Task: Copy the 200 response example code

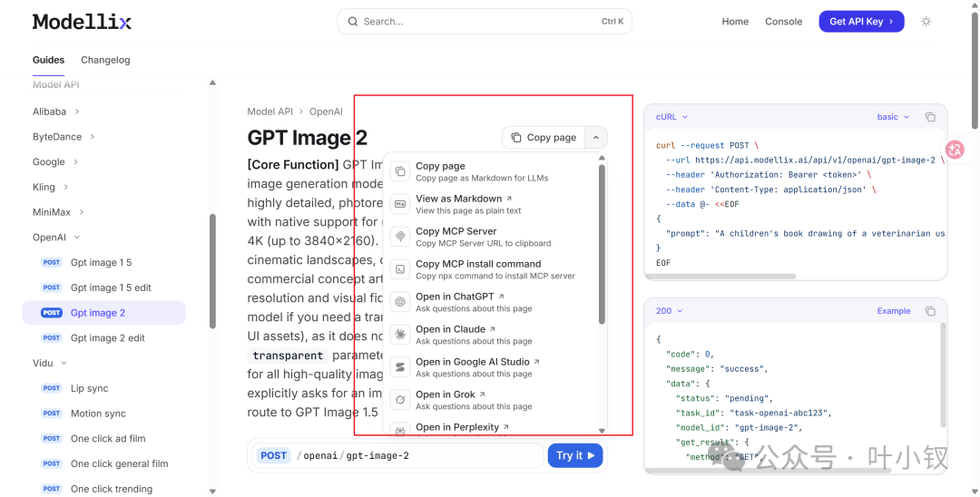Action: [x=930, y=311]
